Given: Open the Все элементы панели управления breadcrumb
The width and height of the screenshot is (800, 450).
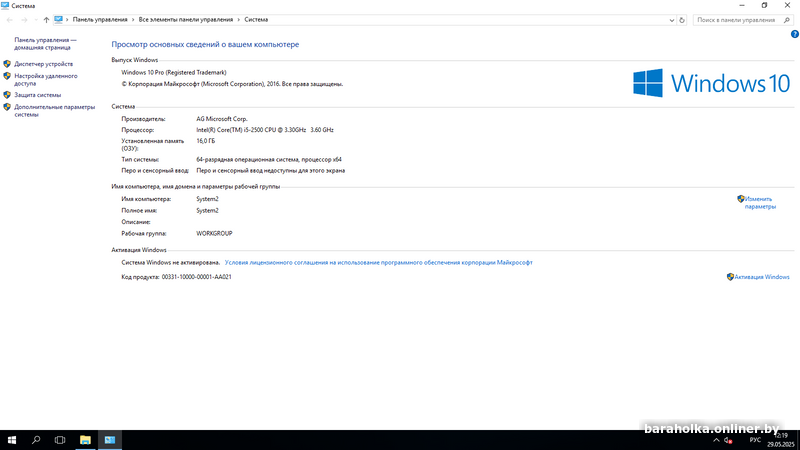Looking at the screenshot, I should pyautogui.click(x=186, y=19).
